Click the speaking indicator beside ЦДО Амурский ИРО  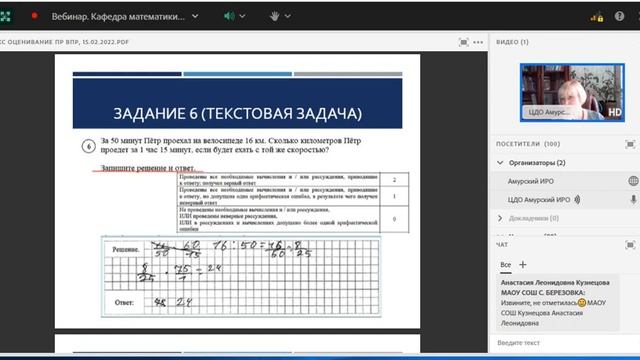point(577,200)
